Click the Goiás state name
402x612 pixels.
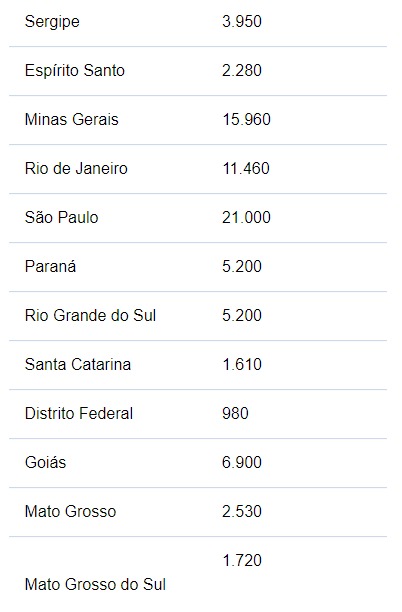click(45, 463)
